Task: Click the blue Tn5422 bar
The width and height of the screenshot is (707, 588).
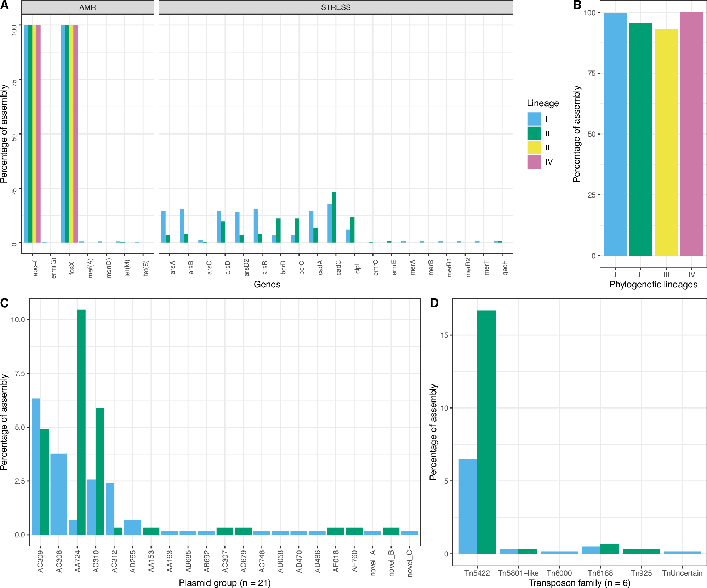Action: pyautogui.click(x=468, y=506)
